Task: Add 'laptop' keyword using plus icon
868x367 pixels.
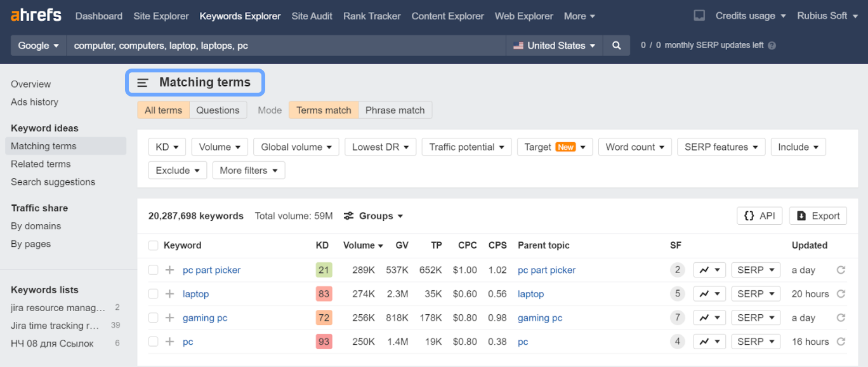Action: point(169,294)
